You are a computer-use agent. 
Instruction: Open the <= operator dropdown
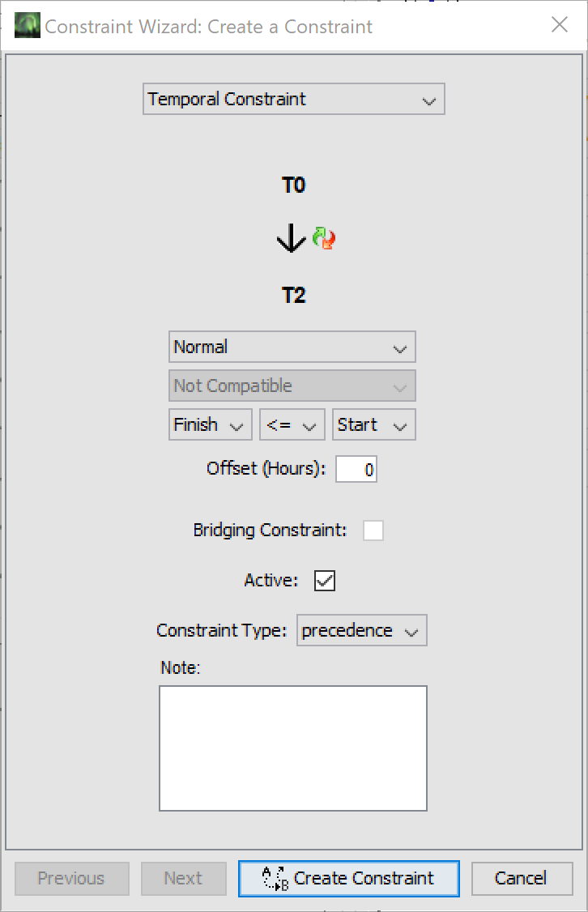pos(292,424)
